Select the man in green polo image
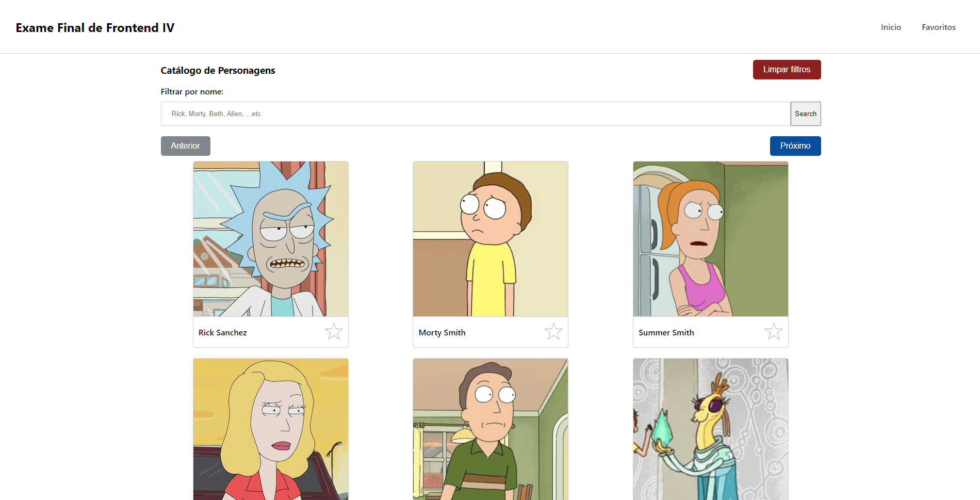 (x=491, y=429)
